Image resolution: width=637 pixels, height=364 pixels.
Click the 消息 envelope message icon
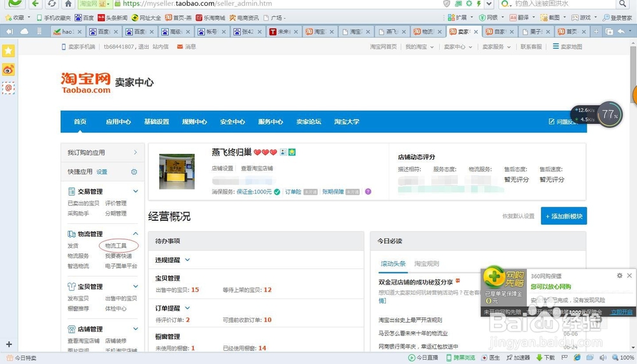pos(180,46)
